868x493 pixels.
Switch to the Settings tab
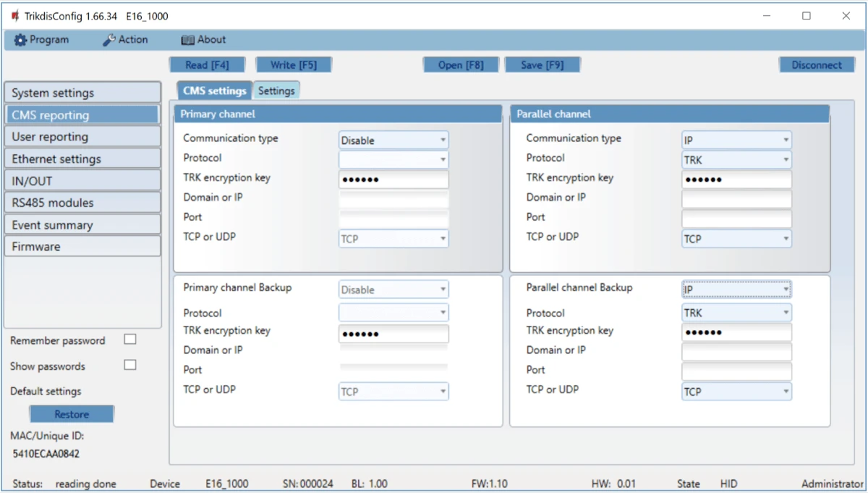click(276, 91)
